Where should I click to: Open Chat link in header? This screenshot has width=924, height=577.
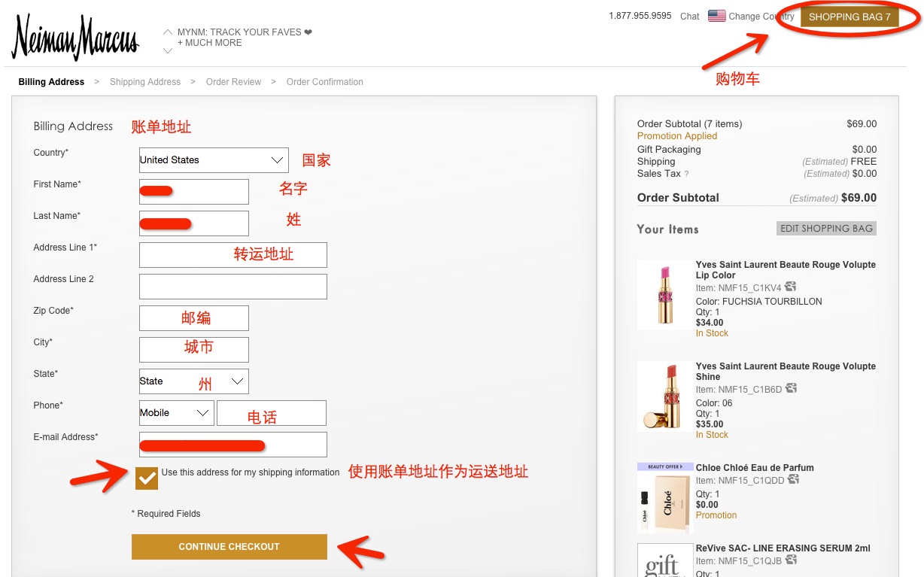click(x=690, y=17)
